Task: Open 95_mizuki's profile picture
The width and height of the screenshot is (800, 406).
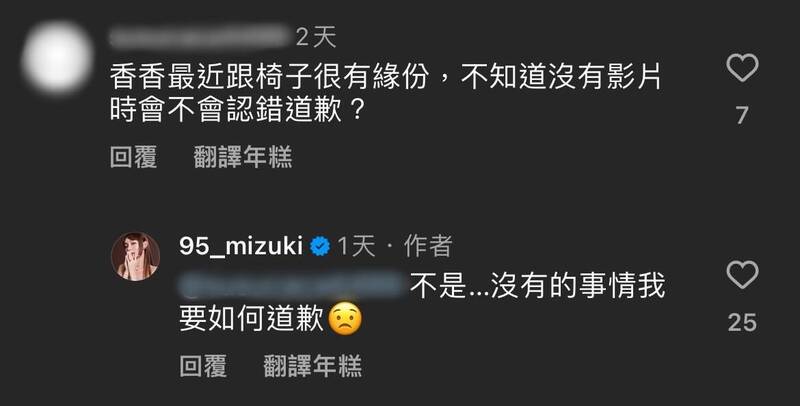Action: tap(135, 257)
